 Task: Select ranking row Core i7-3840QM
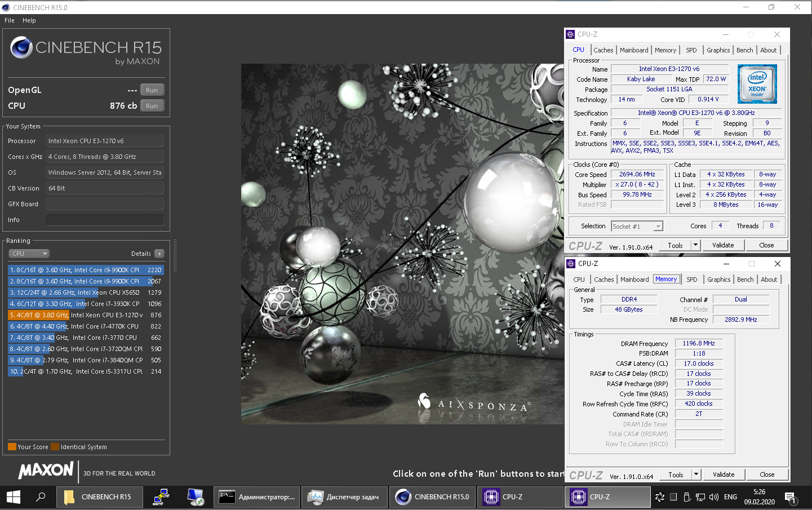click(x=86, y=360)
